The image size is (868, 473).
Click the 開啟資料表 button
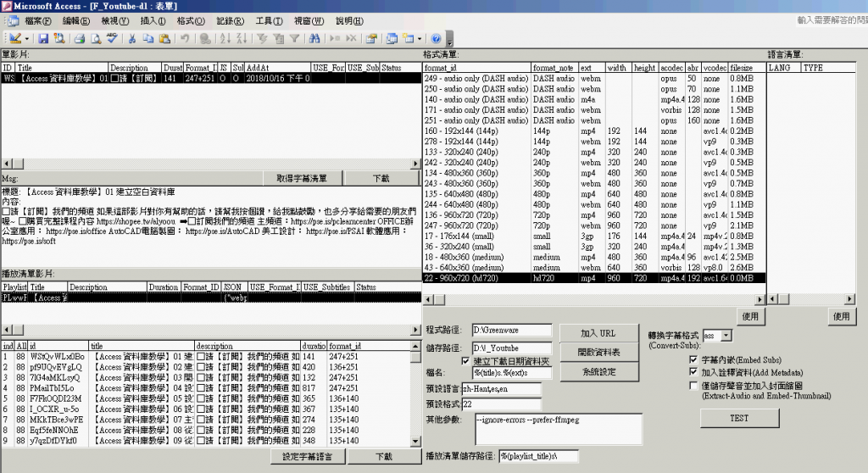[x=598, y=353]
